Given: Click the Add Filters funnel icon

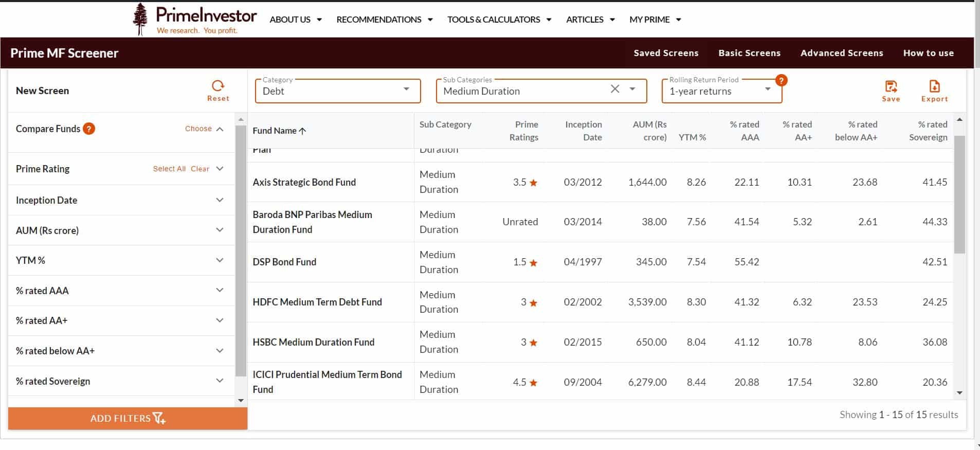Looking at the screenshot, I should coord(159,419).
